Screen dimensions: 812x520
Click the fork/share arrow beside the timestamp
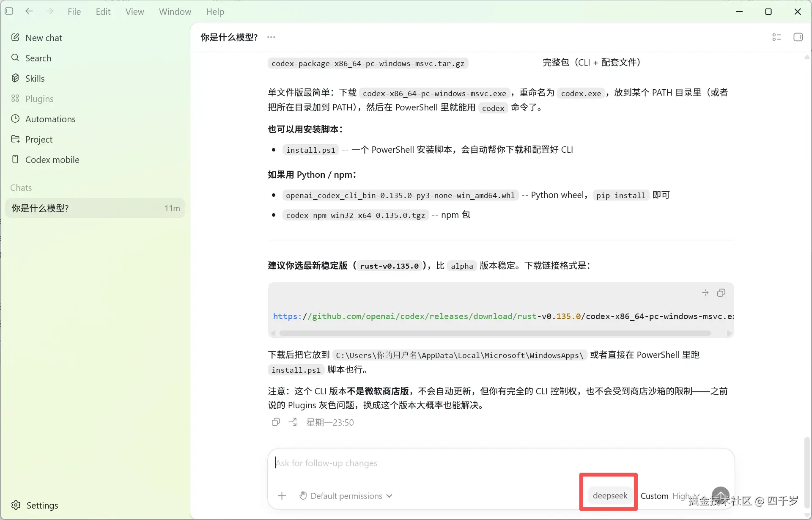[293, 422]
